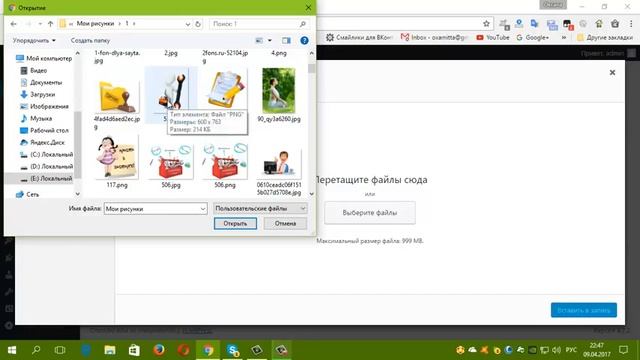Open the notification center
Screen dimensions: 640x360
click(623, 350)
